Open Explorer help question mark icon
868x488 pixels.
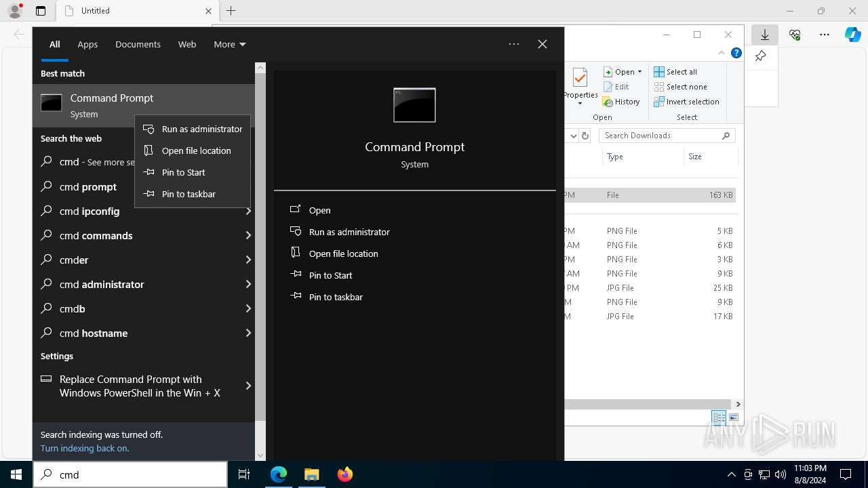[x=736, y=53]
